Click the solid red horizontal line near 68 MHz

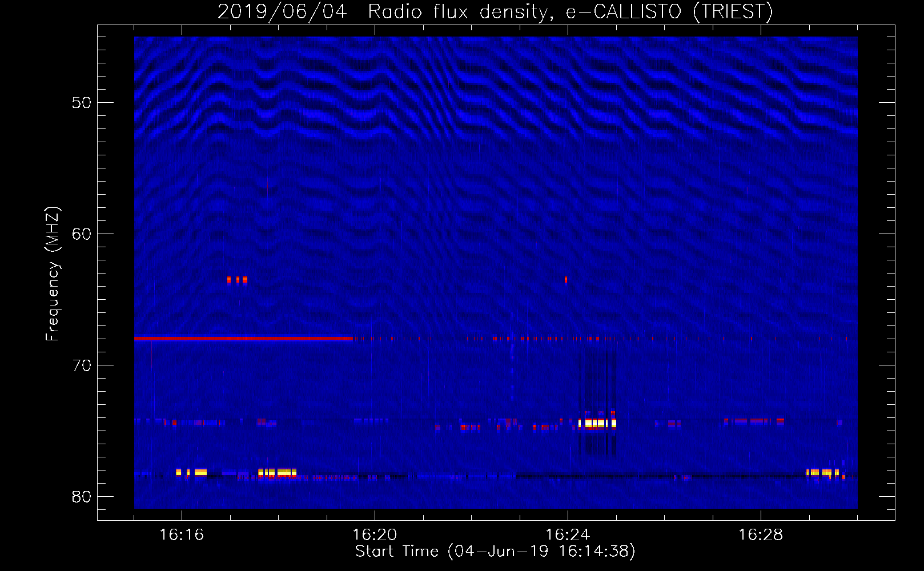244,339
